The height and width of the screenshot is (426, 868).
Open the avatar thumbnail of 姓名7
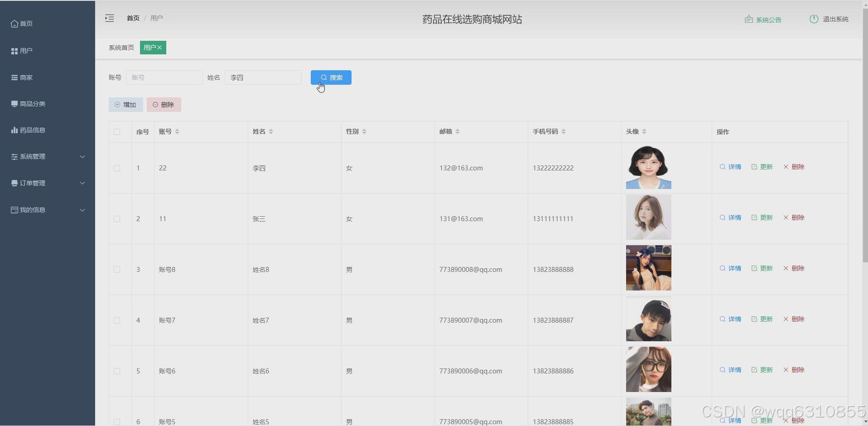click(x=649, y=319)
